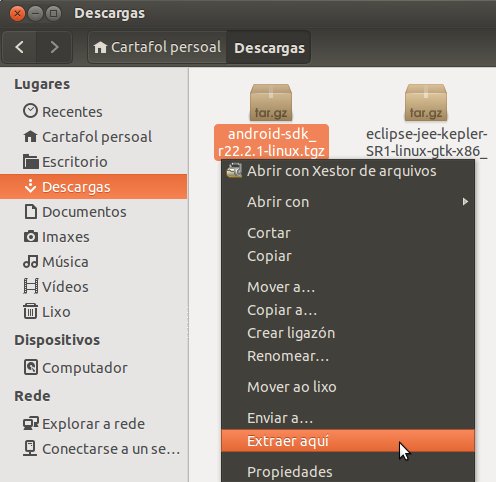
Task: Click the Explorar a rede network icon
Action: (x=31, y=423)
